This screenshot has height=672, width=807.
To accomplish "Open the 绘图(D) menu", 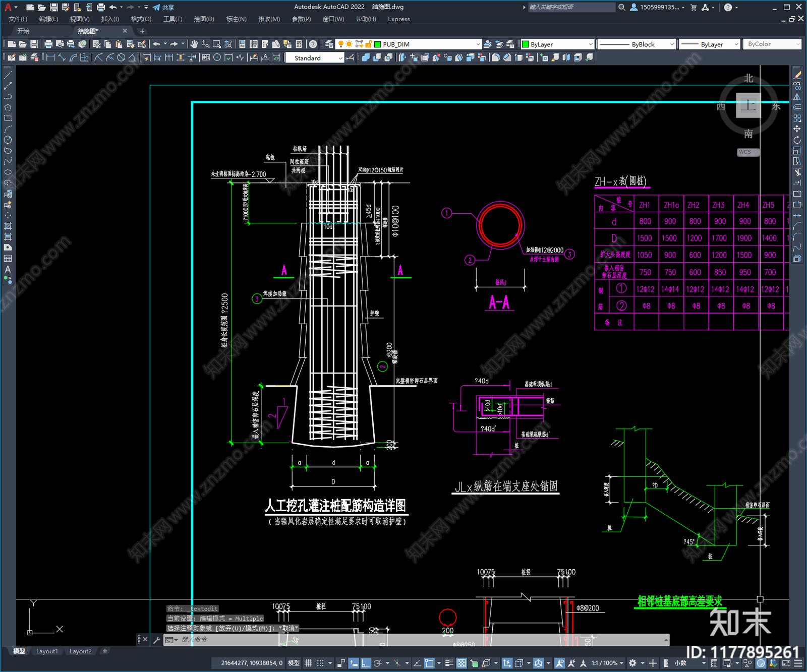I will tap(204, 19).
